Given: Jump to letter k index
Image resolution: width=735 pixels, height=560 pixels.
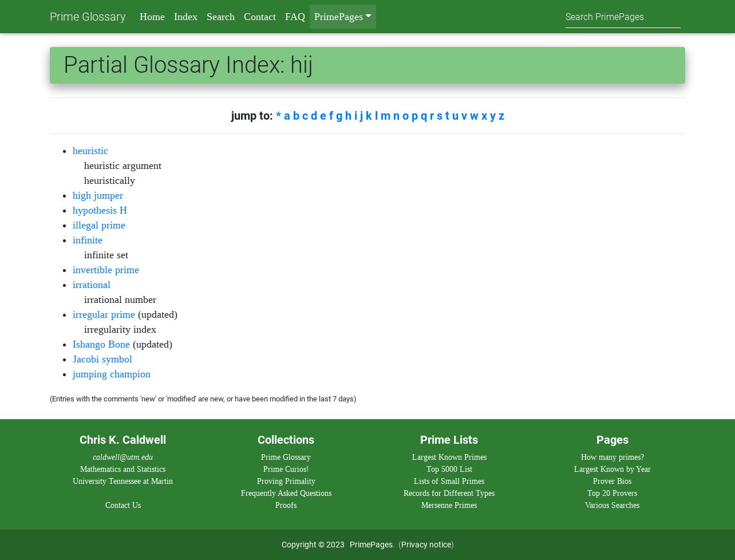Looking at the screenshot, I should 369,116.
